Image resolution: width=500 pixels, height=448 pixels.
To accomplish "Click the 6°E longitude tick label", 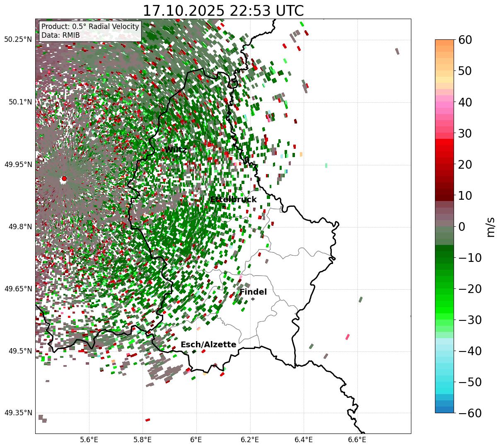I will pyautogui.click(x=196, y=440).
